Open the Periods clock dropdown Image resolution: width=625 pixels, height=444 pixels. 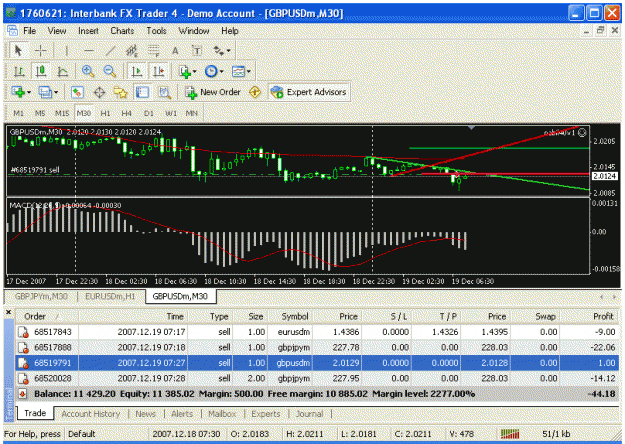click(214, 71)
